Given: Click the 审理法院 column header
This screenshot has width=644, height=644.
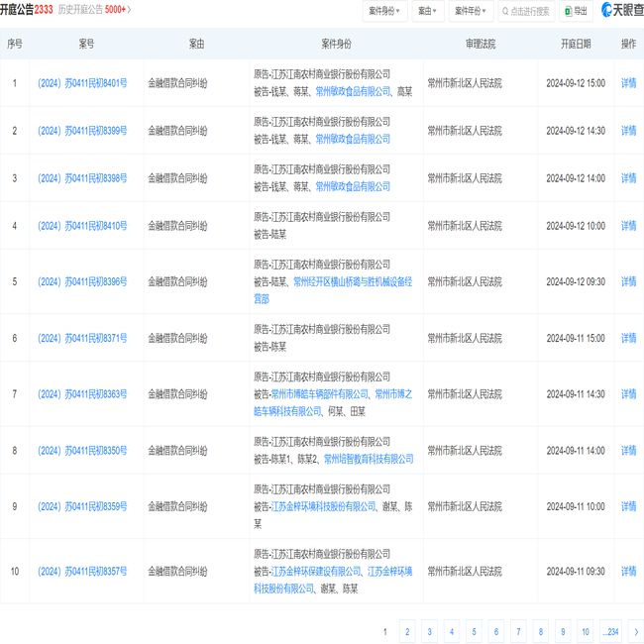Looking at the screenshot, I should [481, 44].
